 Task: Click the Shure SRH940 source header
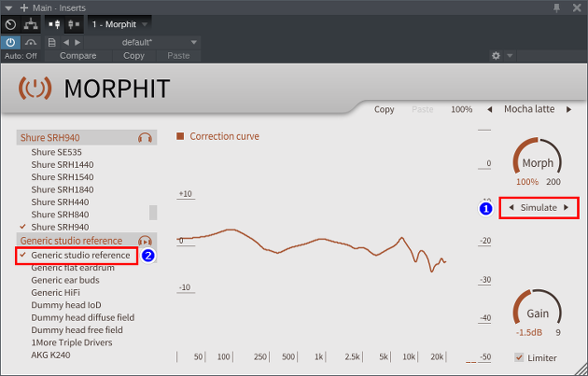[x=87, y=137]
